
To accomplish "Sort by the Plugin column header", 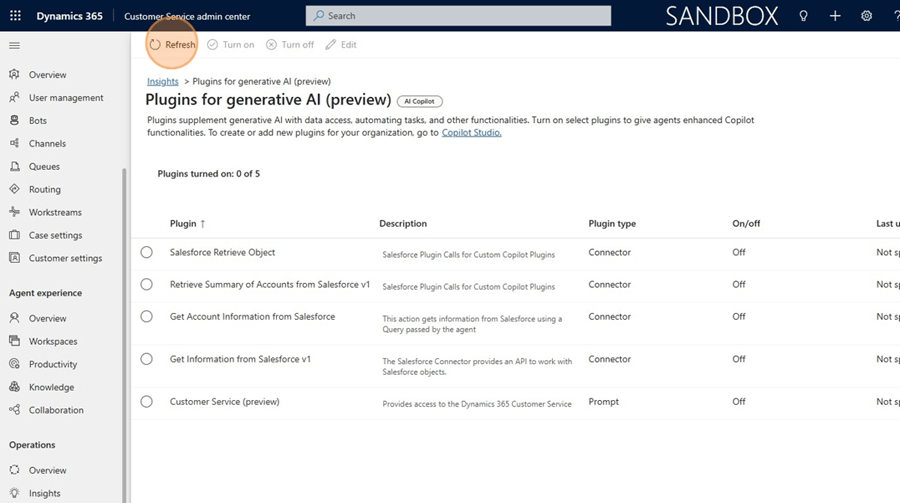I will click(187, 224).
